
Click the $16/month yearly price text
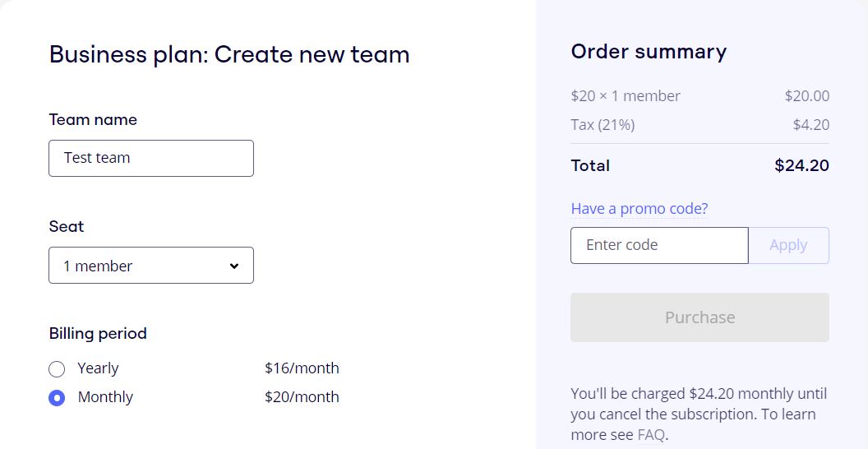(302, 368)
